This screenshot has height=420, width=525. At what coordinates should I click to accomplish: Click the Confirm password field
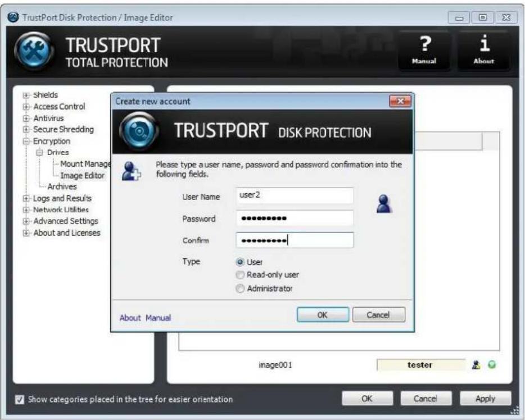(x=295, y=240)
